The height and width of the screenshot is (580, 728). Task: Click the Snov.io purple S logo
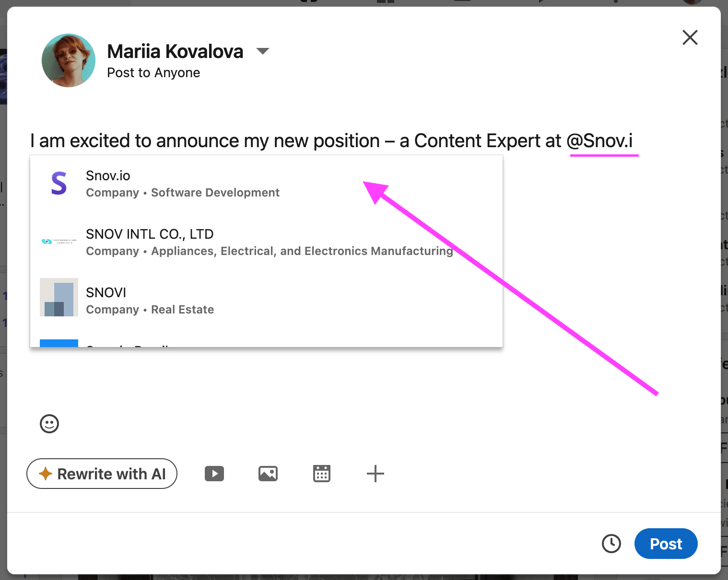[x=59, y=184]
